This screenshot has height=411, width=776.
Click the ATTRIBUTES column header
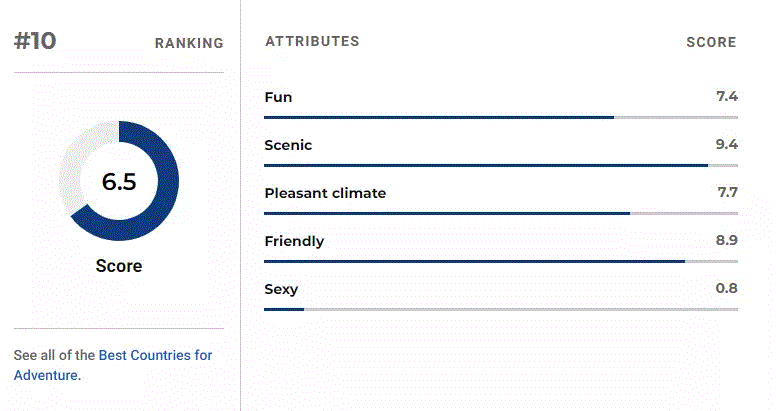tap(312, 42)
